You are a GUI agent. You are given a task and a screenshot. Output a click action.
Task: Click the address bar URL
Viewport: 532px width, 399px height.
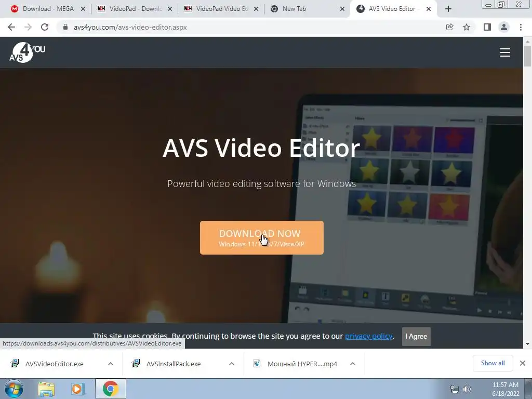(130, 27)
